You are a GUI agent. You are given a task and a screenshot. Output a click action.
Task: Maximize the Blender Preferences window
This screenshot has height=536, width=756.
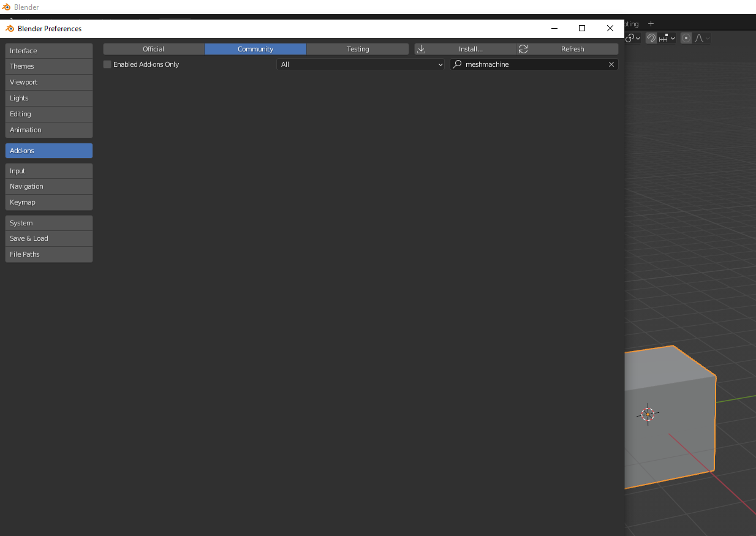click(x=582, y=28)
